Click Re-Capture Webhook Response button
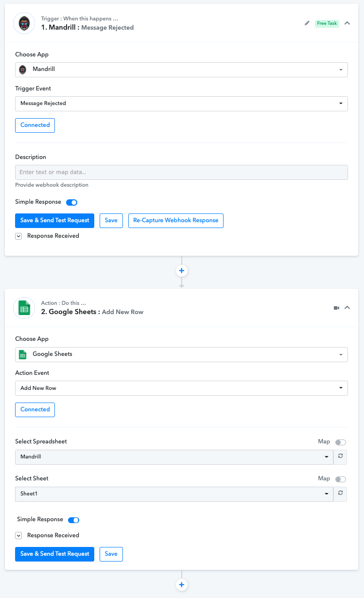 point(176,220)
